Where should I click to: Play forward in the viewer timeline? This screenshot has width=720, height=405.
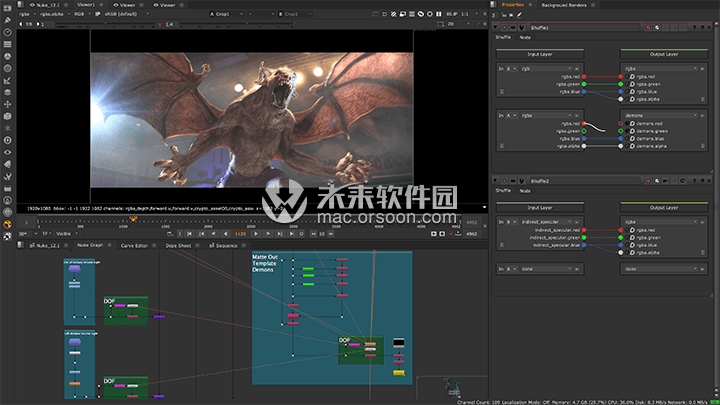pos(256,234)
